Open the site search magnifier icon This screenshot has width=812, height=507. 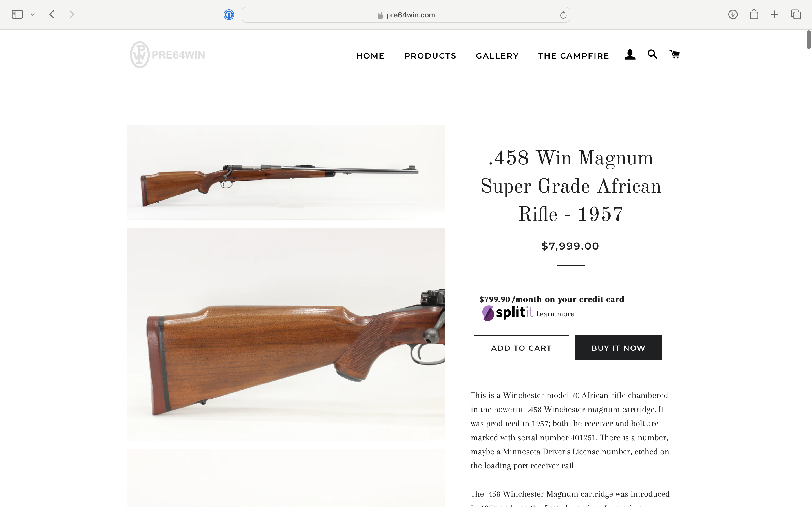pos(652,54)
